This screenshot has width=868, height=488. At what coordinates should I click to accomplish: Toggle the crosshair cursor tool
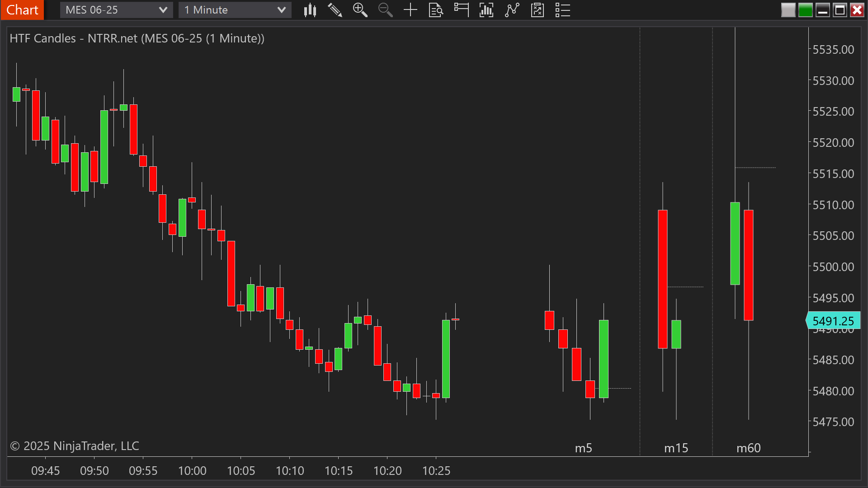click(410, 10)
